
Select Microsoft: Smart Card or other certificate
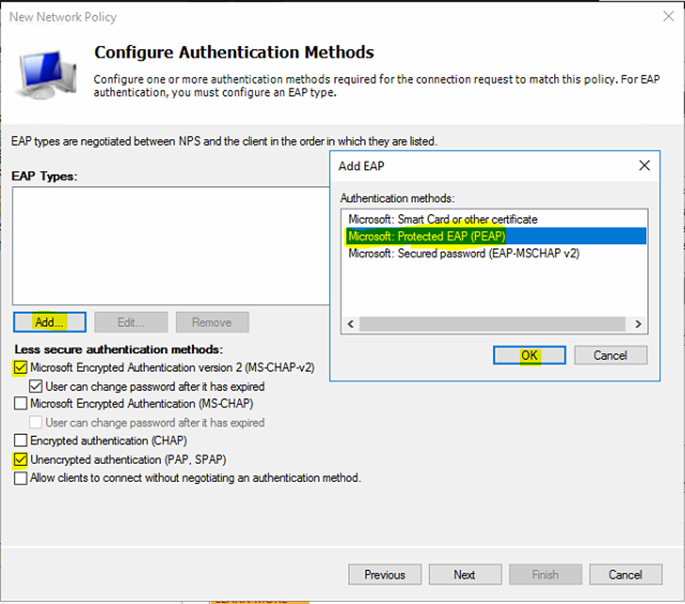click(442, 219)
